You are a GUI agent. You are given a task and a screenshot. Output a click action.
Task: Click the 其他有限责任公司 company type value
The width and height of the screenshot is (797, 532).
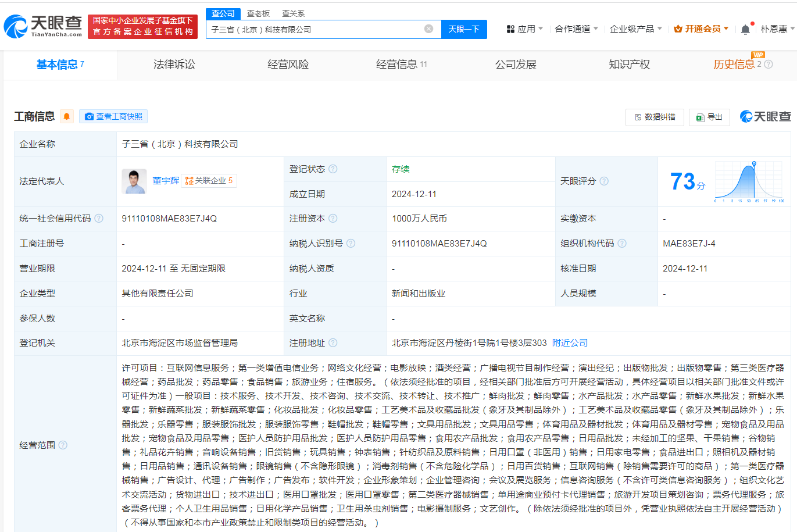coord(158,294)
